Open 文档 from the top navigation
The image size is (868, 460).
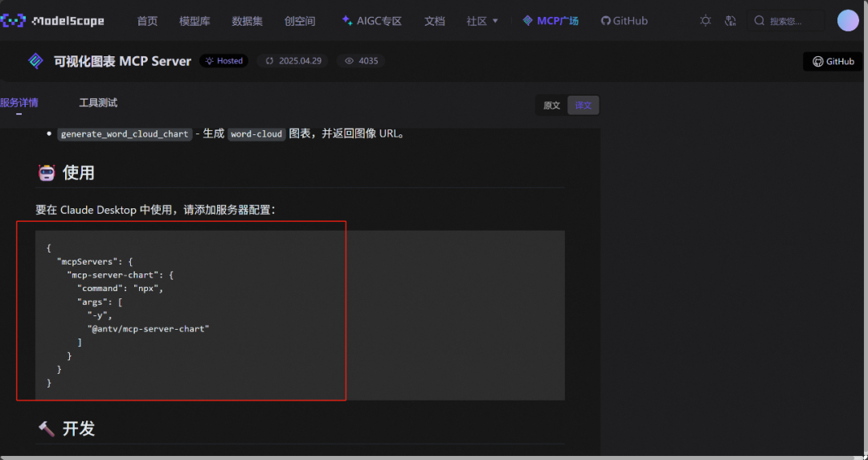[x=435, y=21]
